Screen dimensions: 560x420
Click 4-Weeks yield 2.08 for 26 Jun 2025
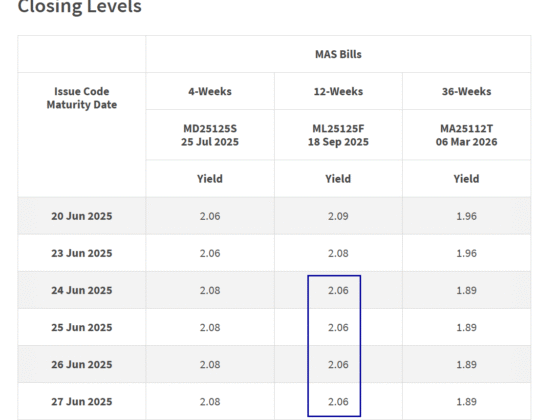click(x=210, y=365)
